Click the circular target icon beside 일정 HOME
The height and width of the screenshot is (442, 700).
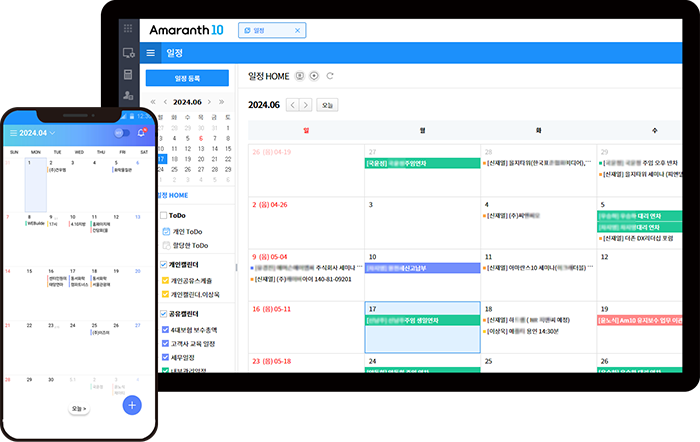(314, 76)
